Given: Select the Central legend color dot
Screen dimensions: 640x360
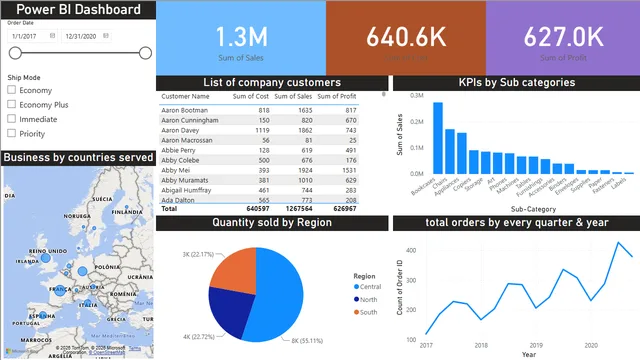Looking at the screenshot, I should click(x=356, y=287).
